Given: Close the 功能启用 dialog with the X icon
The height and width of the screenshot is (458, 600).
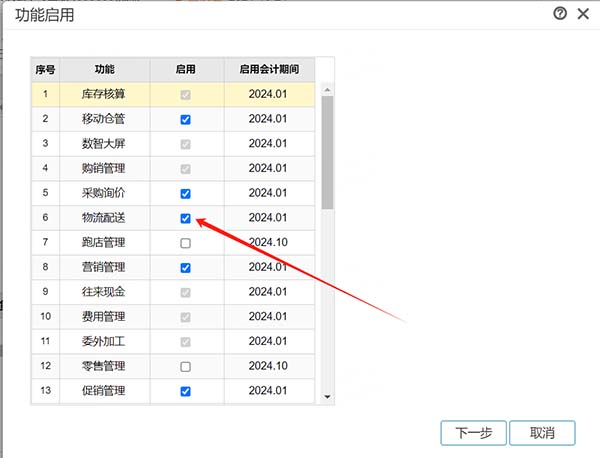Looking at the screenshot, I should click(x=582, y=14).
